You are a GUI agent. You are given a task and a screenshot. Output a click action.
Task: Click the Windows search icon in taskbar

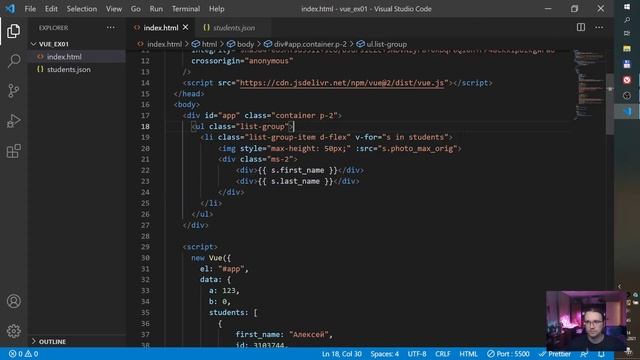[x=627, y=20]
